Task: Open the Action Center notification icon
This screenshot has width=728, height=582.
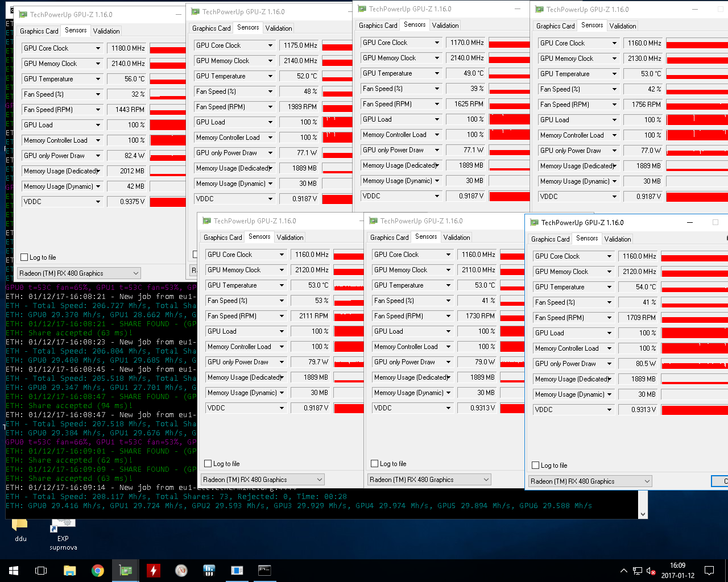Action: click(x=709, y=571)
